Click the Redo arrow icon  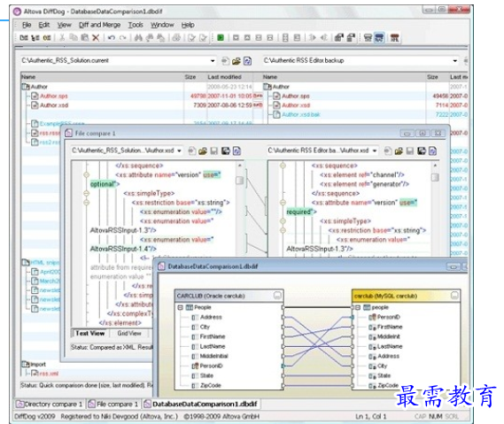pyautogui.click(x=123, y=38)
